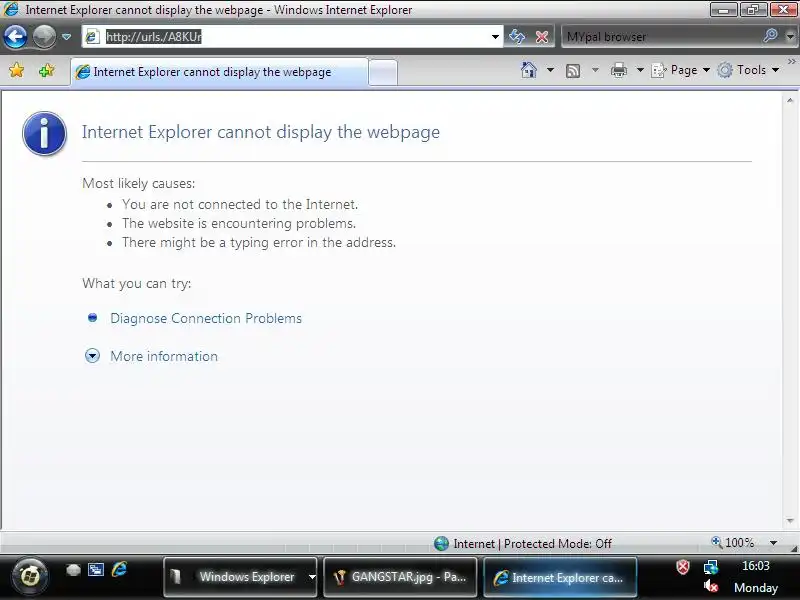Go back using the Back arrow button
Screen dimensions: 800x600
coord(15,37)
